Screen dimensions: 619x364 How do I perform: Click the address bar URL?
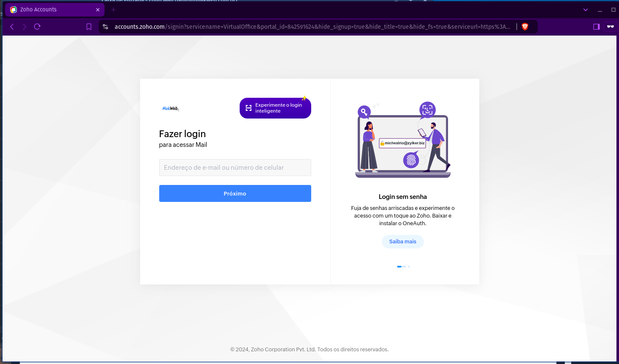pos(312,27)
